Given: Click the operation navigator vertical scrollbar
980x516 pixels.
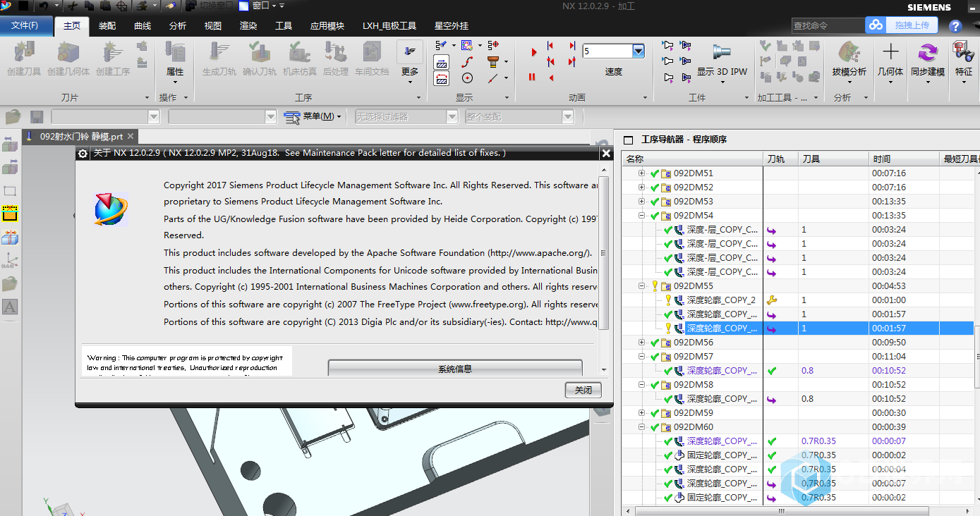Looking at the screenshot, I should point(976,356).
